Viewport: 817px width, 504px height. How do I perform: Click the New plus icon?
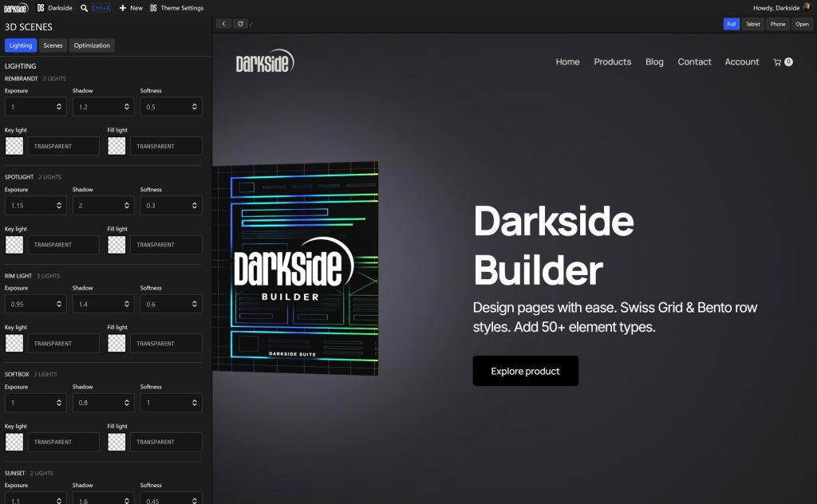[122, 8]
